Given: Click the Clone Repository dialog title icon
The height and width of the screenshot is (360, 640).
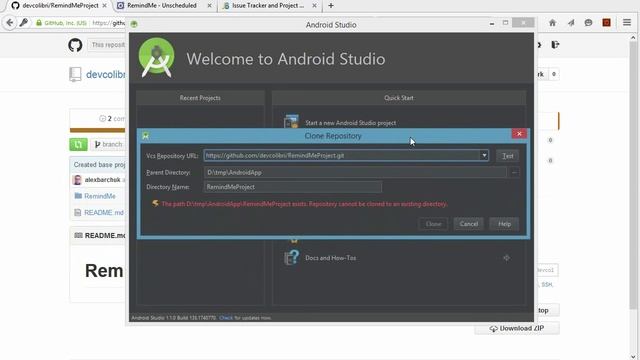Looking at the screenshot, I should coord(146,136).
